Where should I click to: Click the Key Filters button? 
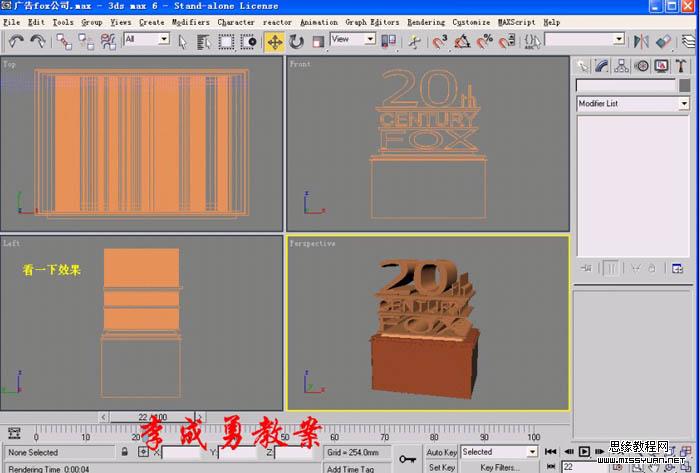click(x=499, y=467)
